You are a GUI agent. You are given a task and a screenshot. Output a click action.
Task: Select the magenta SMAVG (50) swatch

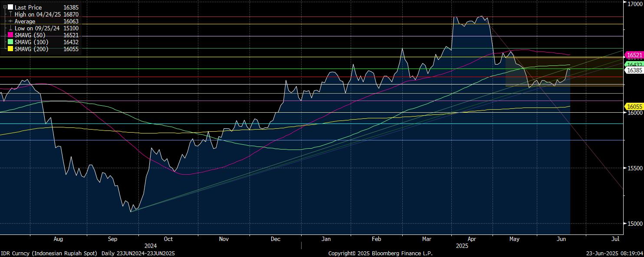click(x=10, y=35)
